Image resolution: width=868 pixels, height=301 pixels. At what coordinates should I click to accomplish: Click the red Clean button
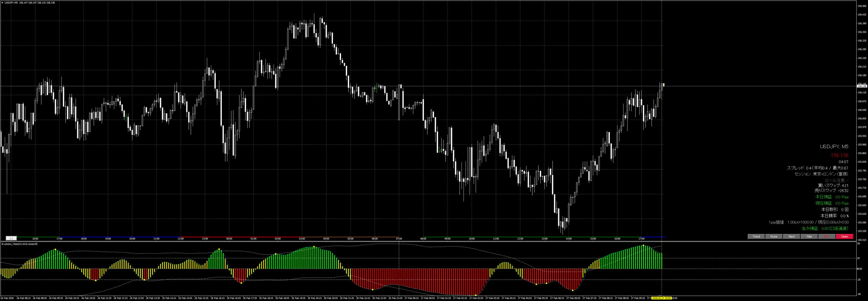pos(844,237)
